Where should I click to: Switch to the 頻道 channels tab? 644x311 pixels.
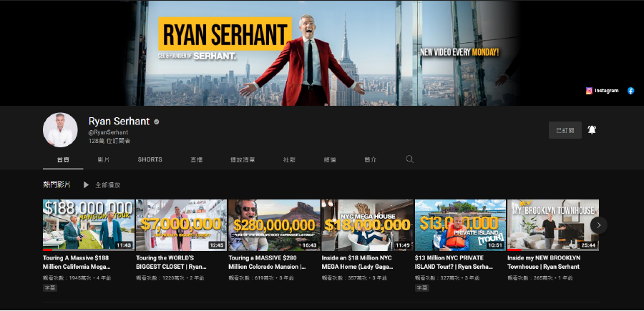pyautogui.click(x=330, y=159)
